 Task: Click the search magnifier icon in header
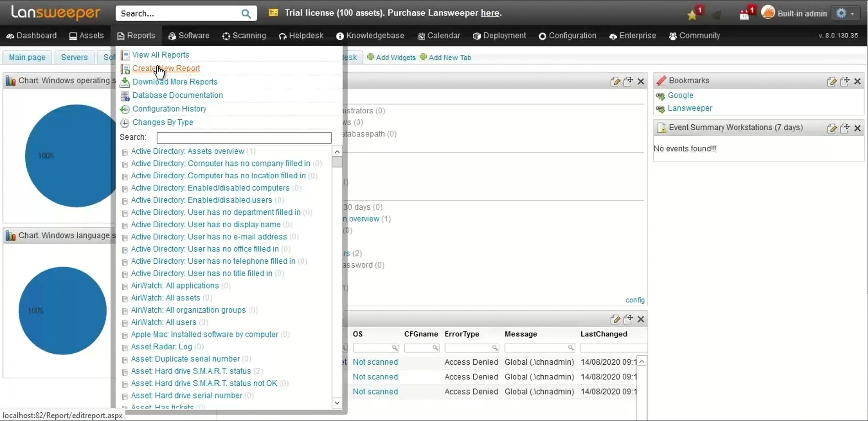(246, 14)
